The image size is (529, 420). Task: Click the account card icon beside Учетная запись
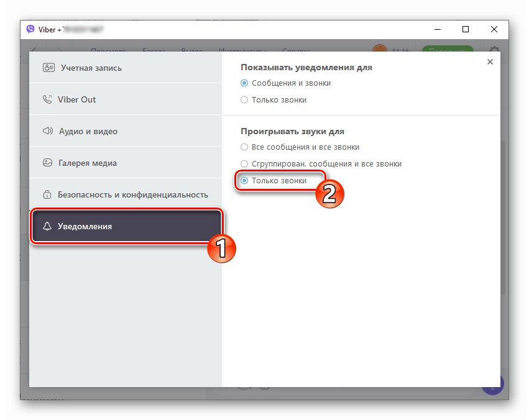coord(48,68)
